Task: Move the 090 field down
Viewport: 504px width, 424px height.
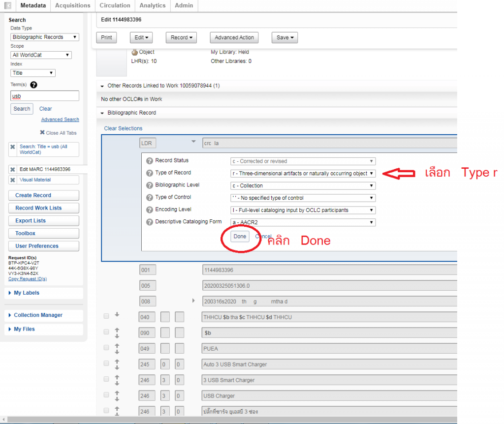Action: (x=117, y=336)
